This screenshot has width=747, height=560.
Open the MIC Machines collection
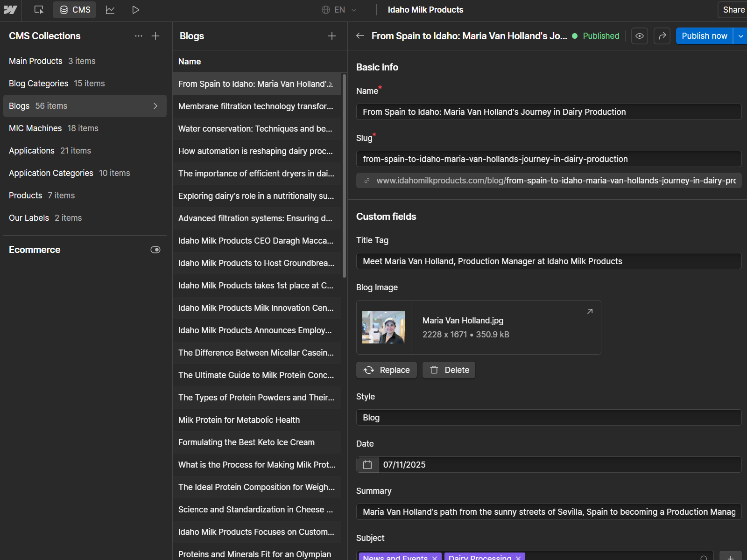point(85,128)
